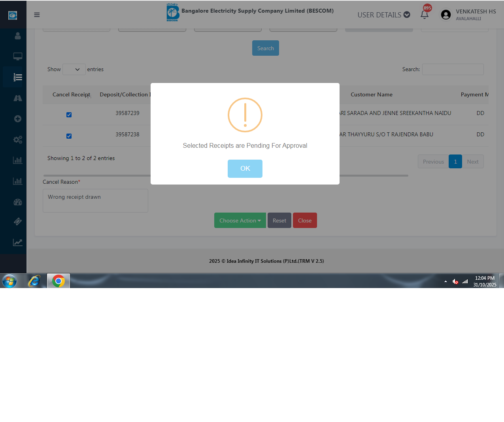Click the Cancel Reason text area

pyautogui.click(x=95, y=201)
